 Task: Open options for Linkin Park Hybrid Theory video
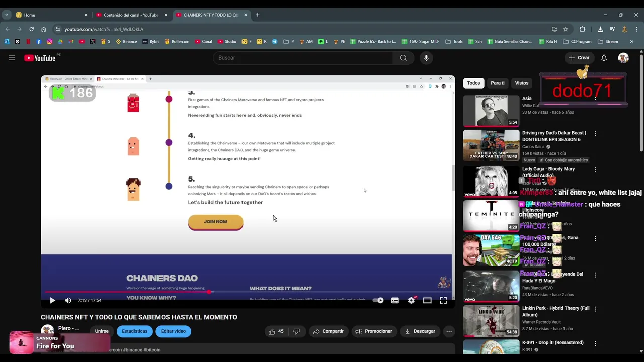(x=595, y=309)
